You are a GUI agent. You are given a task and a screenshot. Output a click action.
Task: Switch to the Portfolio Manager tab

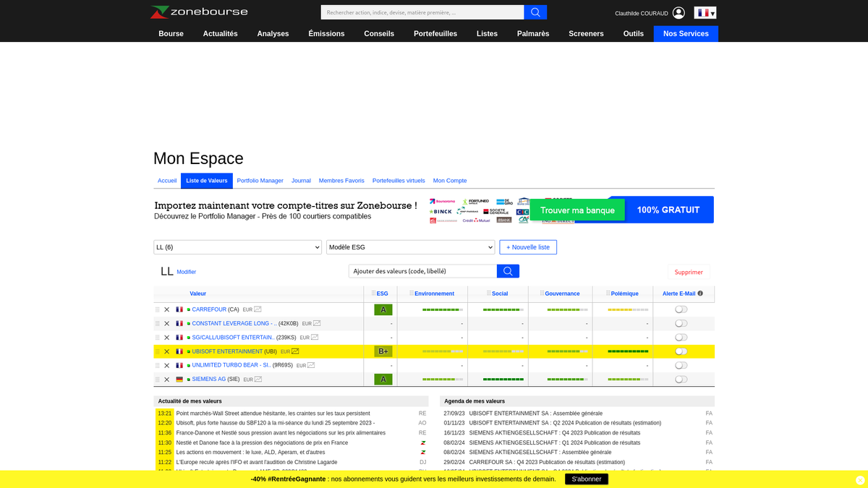tap(260, 181)
